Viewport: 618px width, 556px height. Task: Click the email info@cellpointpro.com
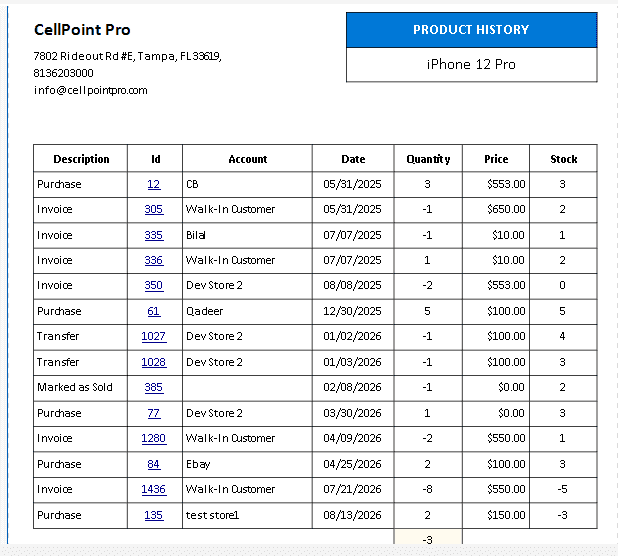[91, 91]
